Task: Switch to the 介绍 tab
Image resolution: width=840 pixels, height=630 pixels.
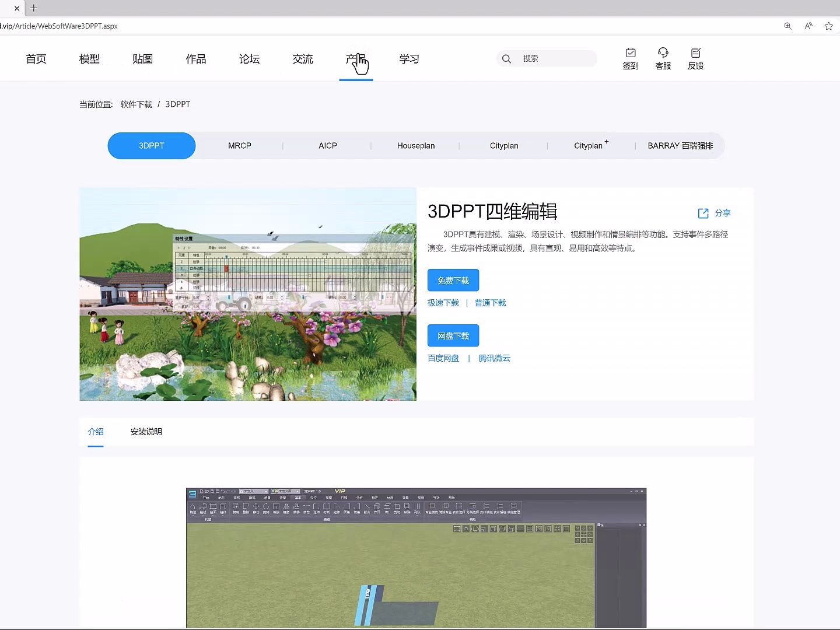Action: pos(96,432)
